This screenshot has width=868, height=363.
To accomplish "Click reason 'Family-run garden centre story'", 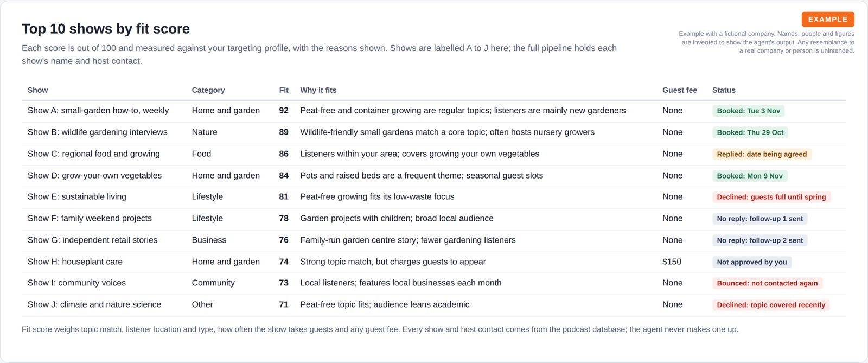I will 408,240.
